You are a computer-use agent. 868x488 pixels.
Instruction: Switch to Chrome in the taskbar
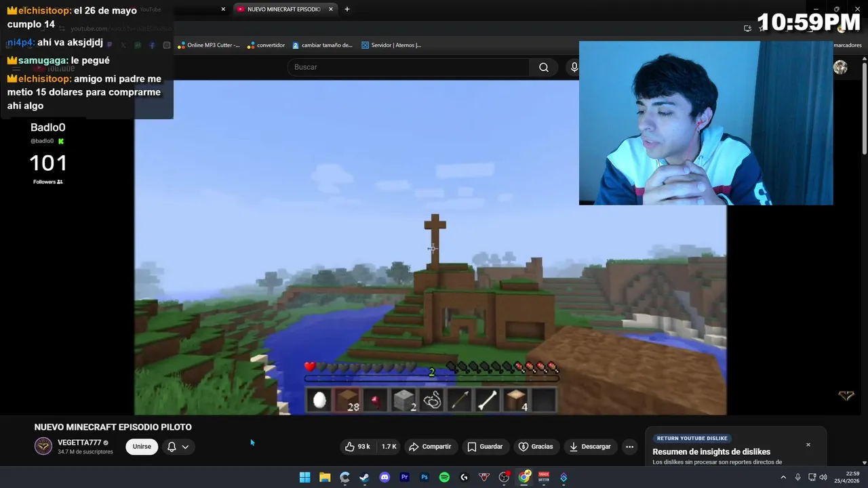[x=524, y=477]
